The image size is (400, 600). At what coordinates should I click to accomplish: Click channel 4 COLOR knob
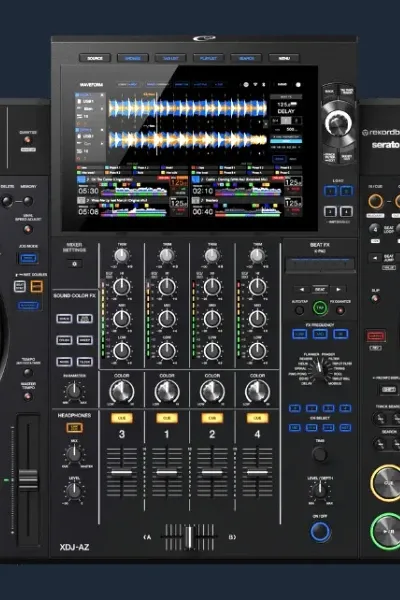257,392
